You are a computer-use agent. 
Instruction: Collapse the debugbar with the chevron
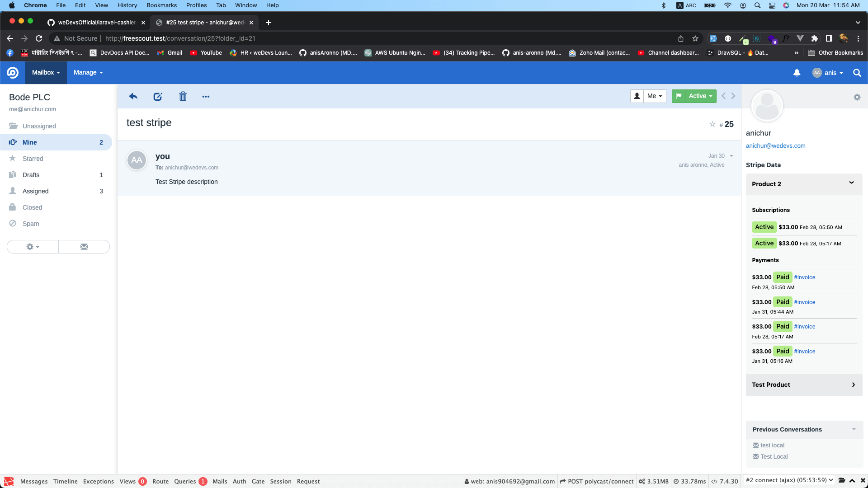click(852, 481)
